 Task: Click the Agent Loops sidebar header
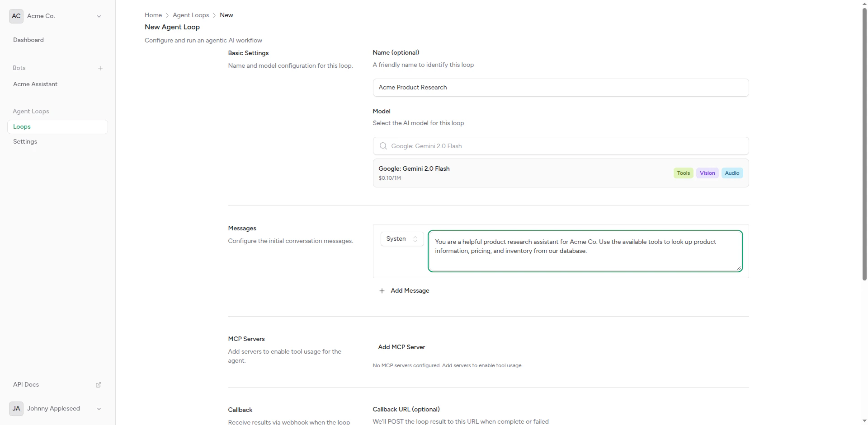click(x=31, y=111)
